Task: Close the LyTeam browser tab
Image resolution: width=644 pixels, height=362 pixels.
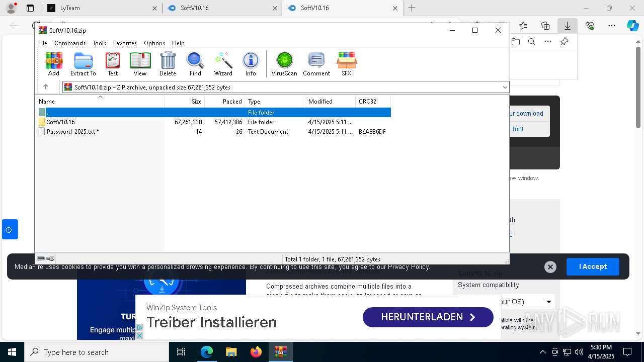Action: (154, 8)
